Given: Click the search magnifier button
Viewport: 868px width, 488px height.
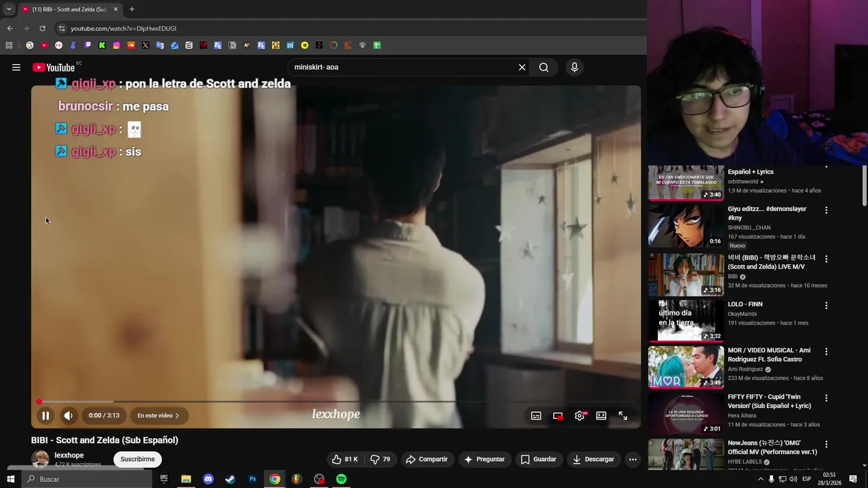Looking at the screenshot, I should pos(544,67).
